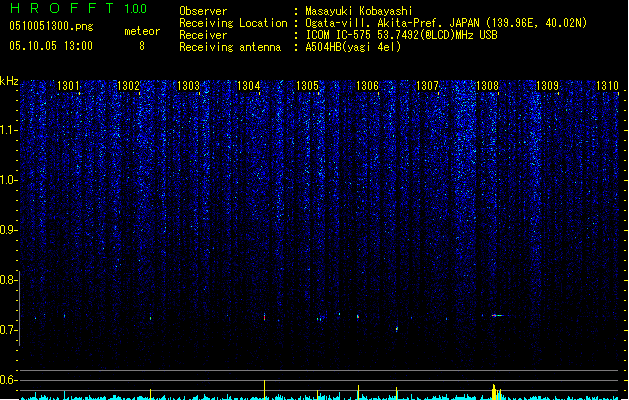Click the observer name Masayuki Kobayashi
629x400 pixels.
click(359, 11)
